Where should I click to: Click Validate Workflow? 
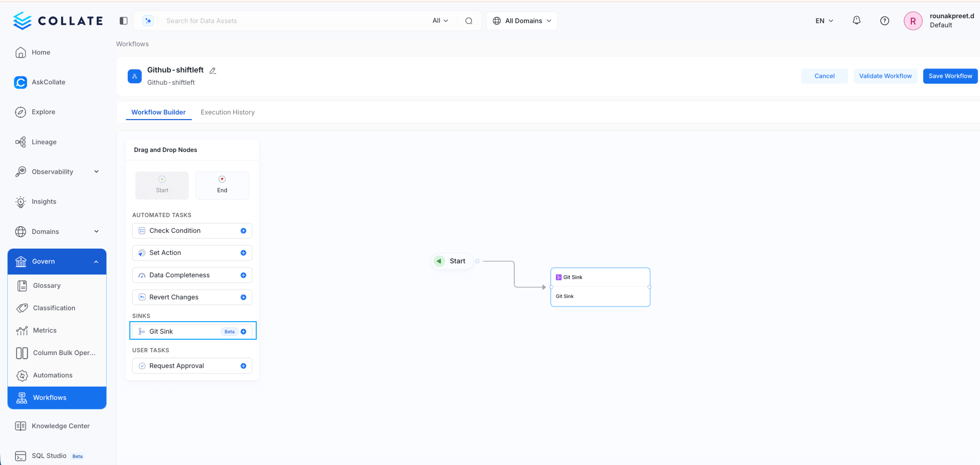[885, 76]
